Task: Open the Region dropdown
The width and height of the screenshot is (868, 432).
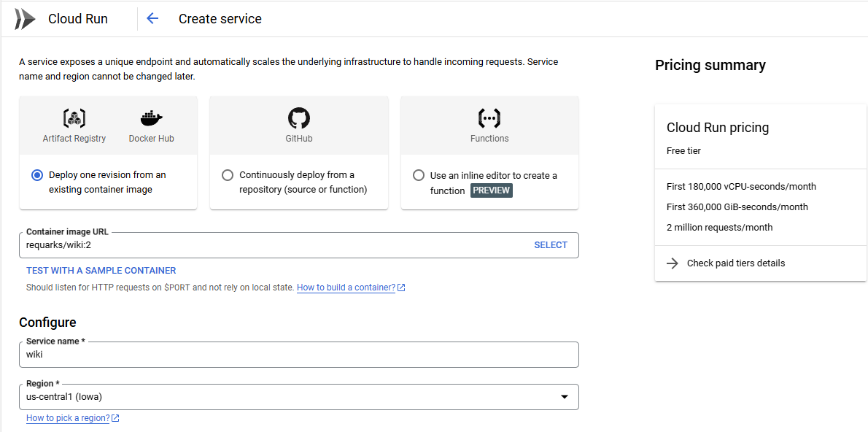Action: point(292,397)
